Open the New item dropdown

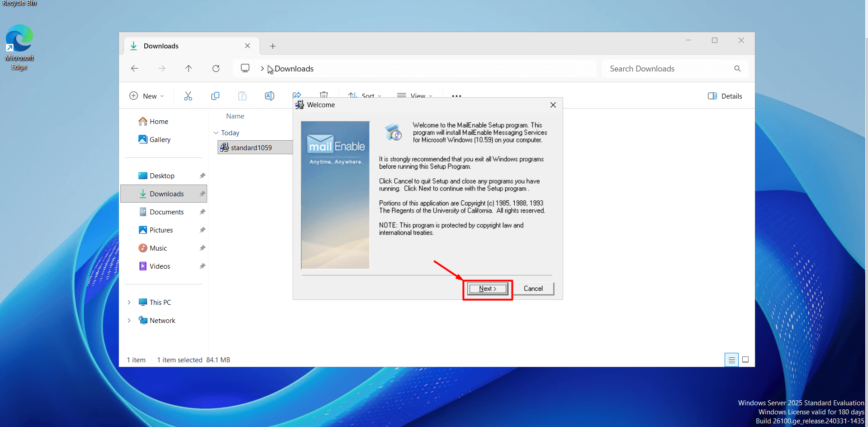pos(147,96)
